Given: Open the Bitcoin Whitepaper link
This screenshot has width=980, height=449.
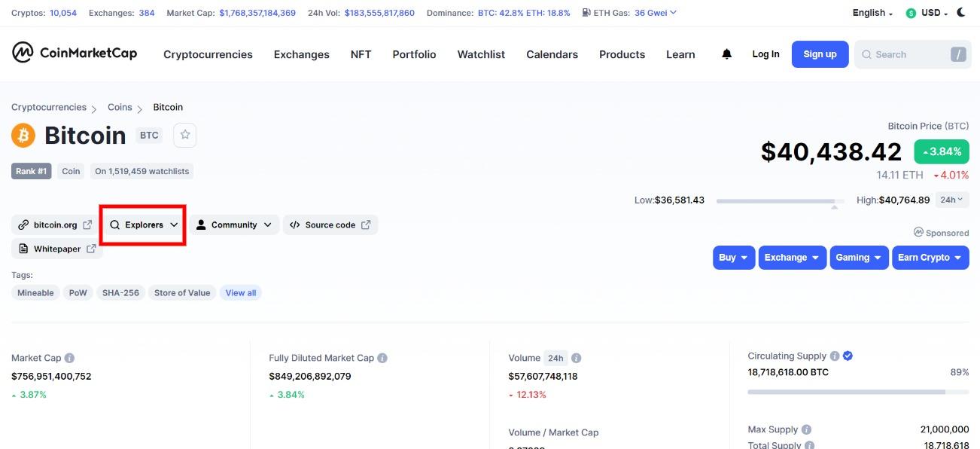Looking at the screenshot, I should tap(57, 249).
